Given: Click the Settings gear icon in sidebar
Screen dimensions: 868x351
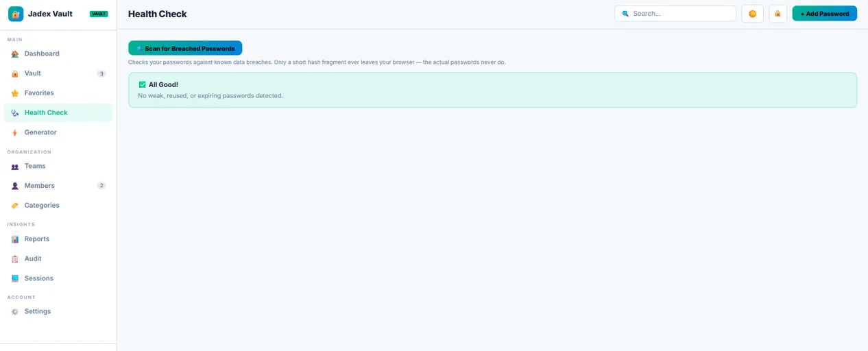Looking at the screenshot, I should click(x=15, y=311).
